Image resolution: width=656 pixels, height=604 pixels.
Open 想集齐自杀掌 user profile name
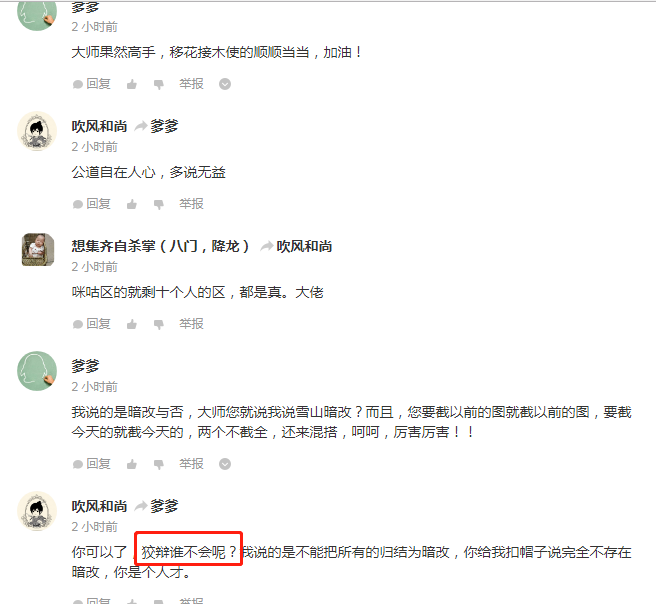click(160, 246)
